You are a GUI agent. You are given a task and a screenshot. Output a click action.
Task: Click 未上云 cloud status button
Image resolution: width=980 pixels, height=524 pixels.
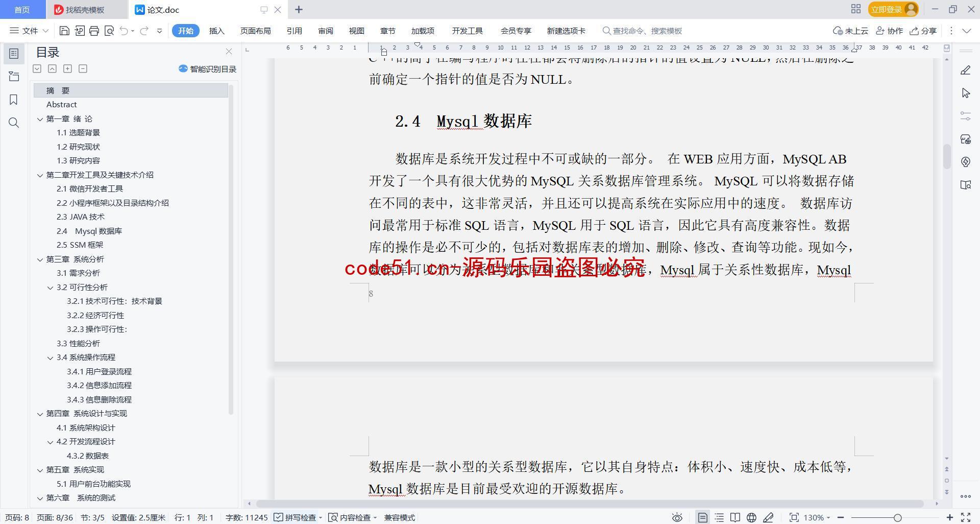tap(850, 31)
